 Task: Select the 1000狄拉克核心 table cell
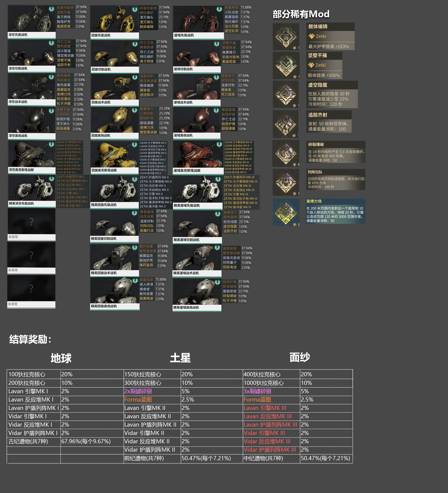(271, 383)
